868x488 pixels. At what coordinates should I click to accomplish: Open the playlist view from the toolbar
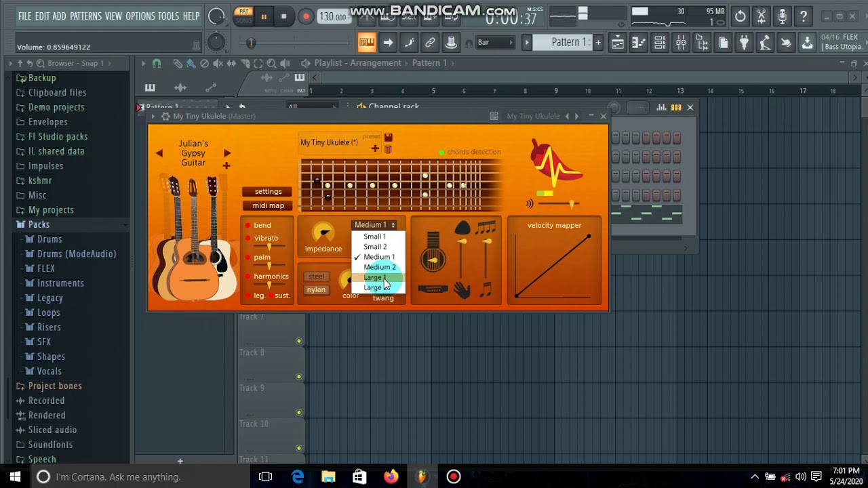pyautogui.click(x=617, y=43)
